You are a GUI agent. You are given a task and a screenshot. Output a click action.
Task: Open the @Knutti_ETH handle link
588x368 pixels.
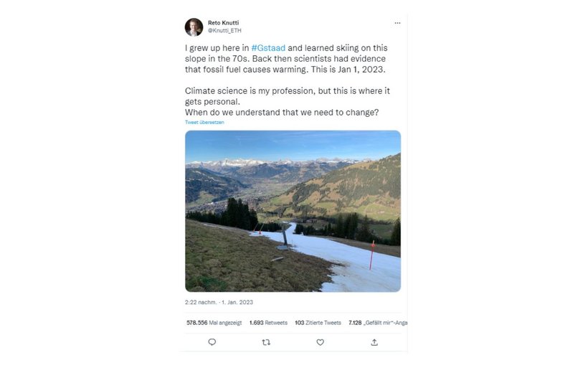pos(224,31)
